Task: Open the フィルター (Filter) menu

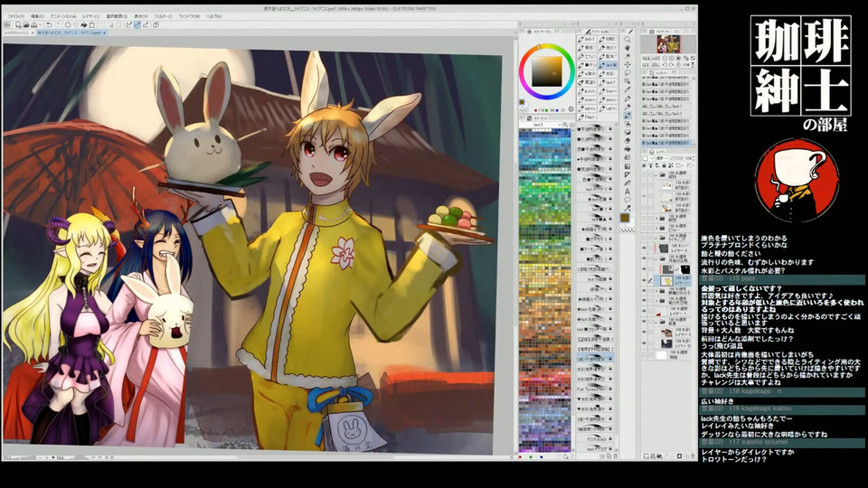Action: point(162,16)
